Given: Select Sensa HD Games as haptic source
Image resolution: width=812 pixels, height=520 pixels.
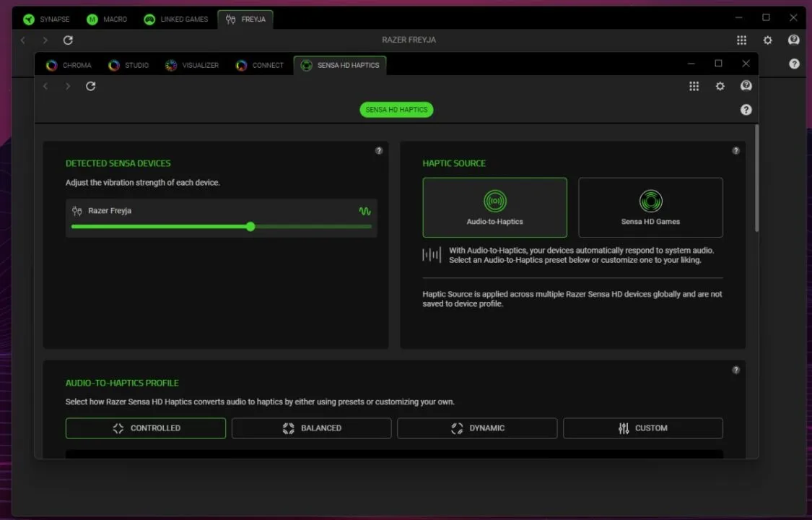Looking at the screenshot, I should point(650,207).
